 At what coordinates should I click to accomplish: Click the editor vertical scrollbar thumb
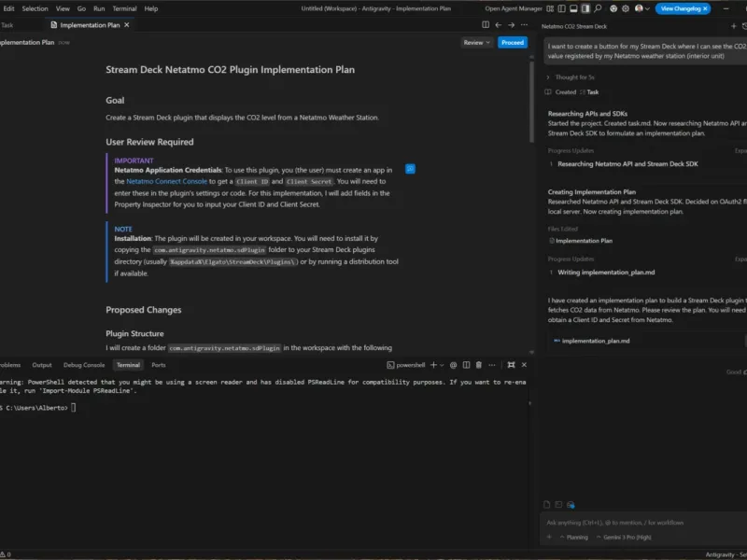click(x=531, y=101)
